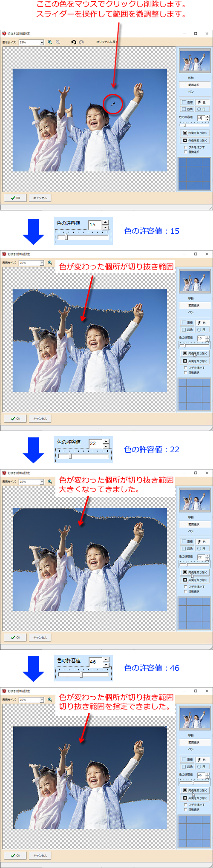Click OK button in the second dialog
213x868 pixels.
pyautogui.click(x=15, y=419)
